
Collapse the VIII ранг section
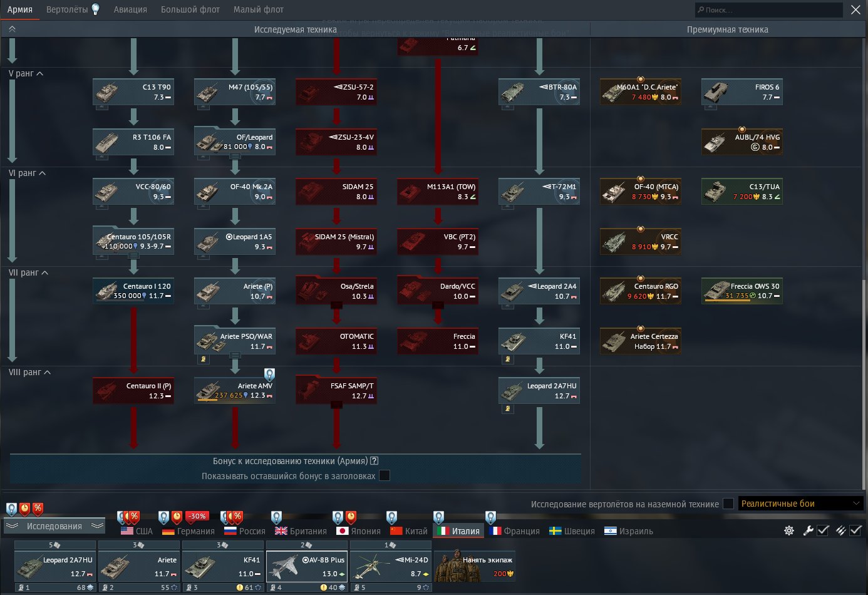tap(29, 372)
